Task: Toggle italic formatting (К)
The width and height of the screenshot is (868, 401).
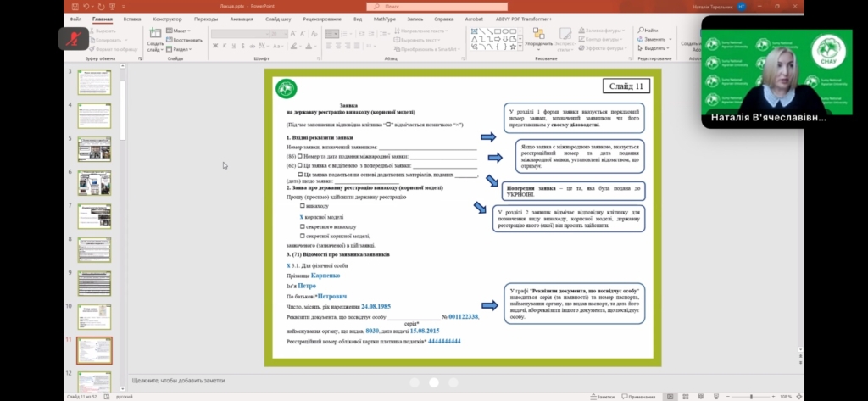Action: click(x=224, y=47)
